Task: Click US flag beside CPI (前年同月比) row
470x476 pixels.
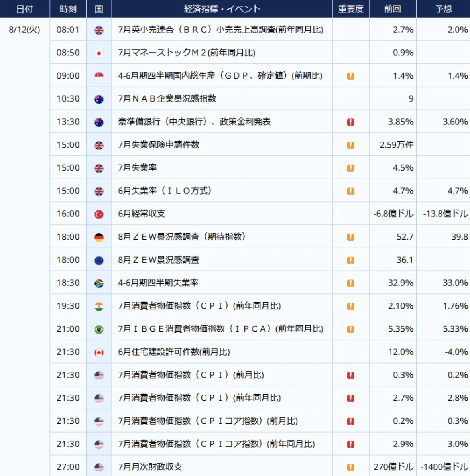Action: [99, 399]
